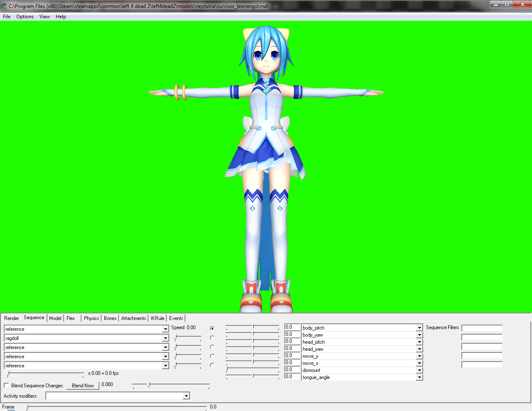Open the body_yaw pose parameter dropdown
Image resolution: width=532 pixels, height=411 pixels.
[419, 335]
